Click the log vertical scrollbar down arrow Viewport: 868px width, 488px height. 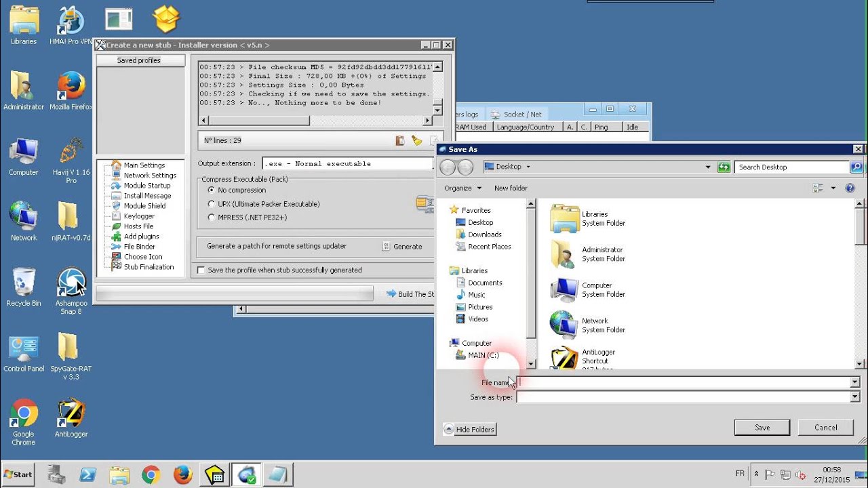[438, 110]
